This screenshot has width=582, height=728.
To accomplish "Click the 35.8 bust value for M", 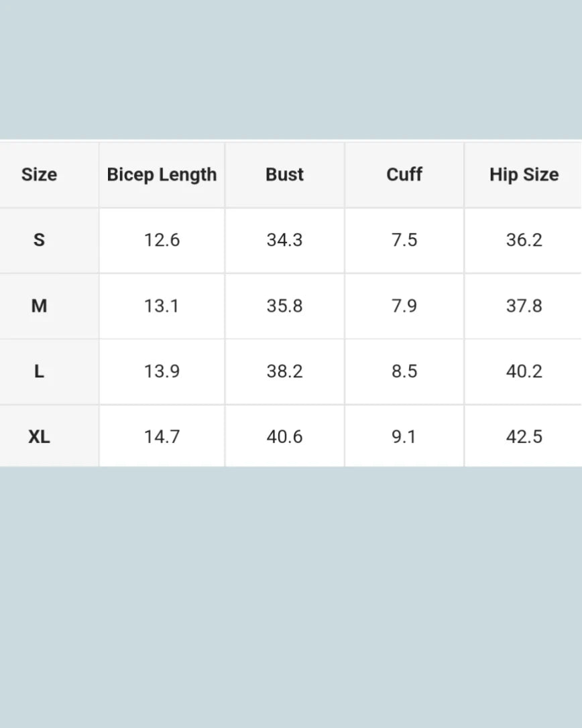I will [x=284, y=306].
